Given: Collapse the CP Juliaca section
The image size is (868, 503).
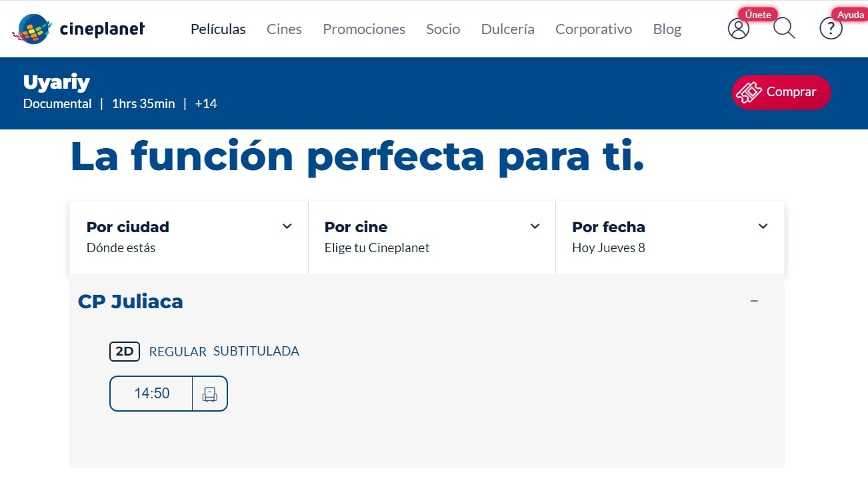Looking at the screenshot, I should click(x=754, y=301).
